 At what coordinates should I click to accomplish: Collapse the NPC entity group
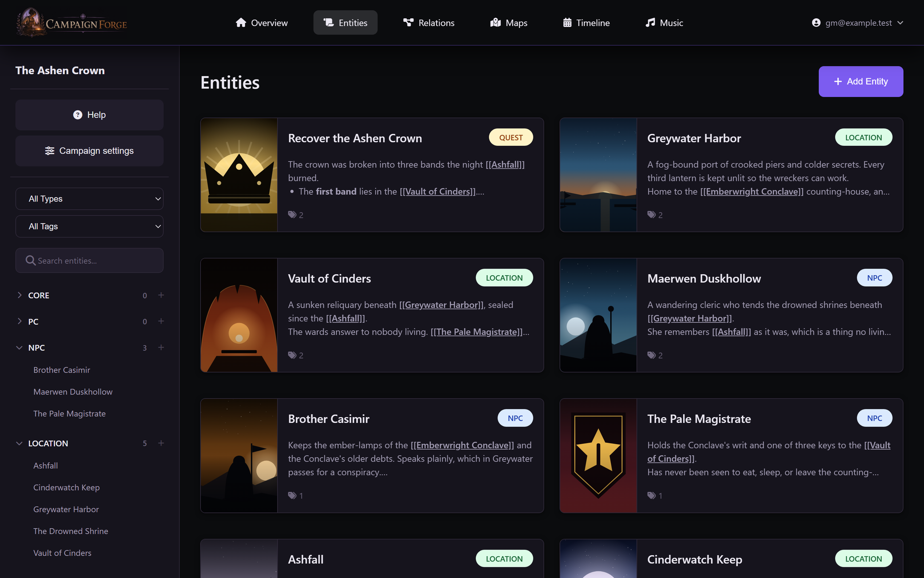pyautogui.click(x=20, y=347)
